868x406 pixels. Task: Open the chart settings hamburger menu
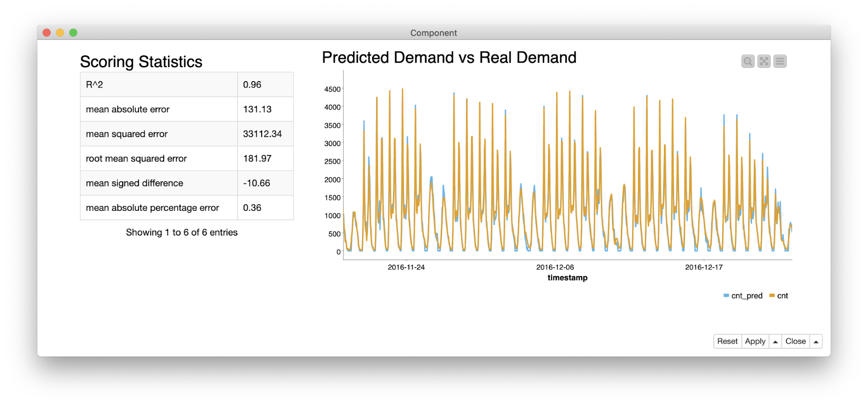click(x=780, y=62)
